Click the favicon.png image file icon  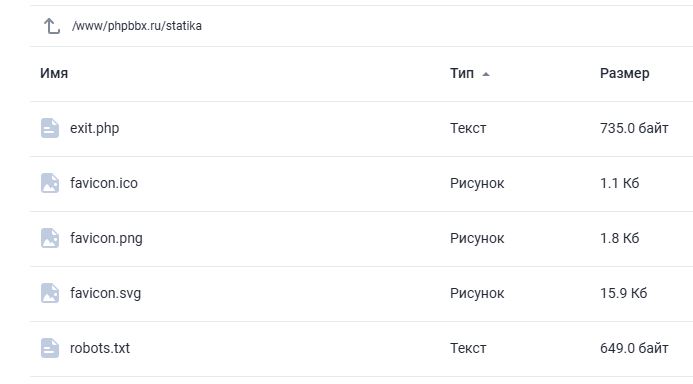[50, 238]
